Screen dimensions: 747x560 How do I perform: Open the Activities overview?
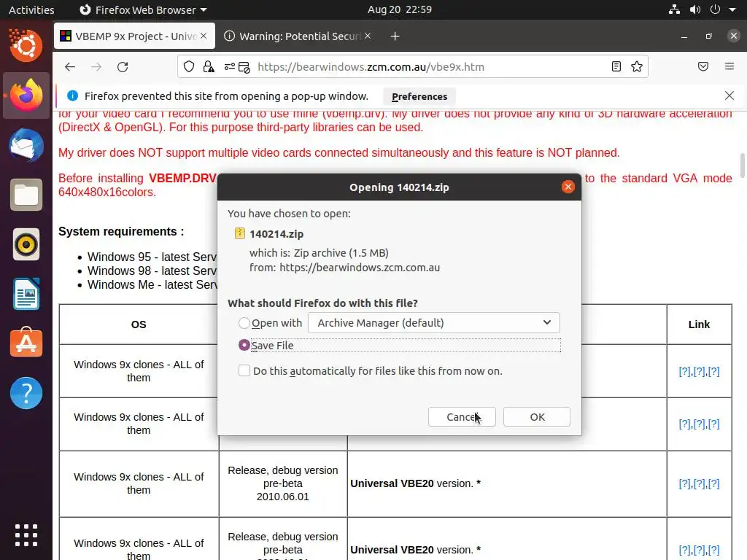tap(31, 9)
